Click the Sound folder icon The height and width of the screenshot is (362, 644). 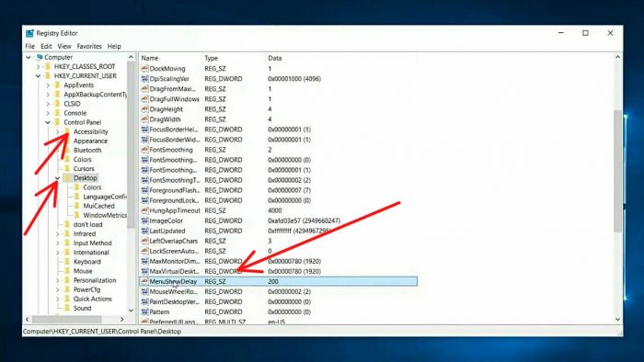[x=67, y=309]
